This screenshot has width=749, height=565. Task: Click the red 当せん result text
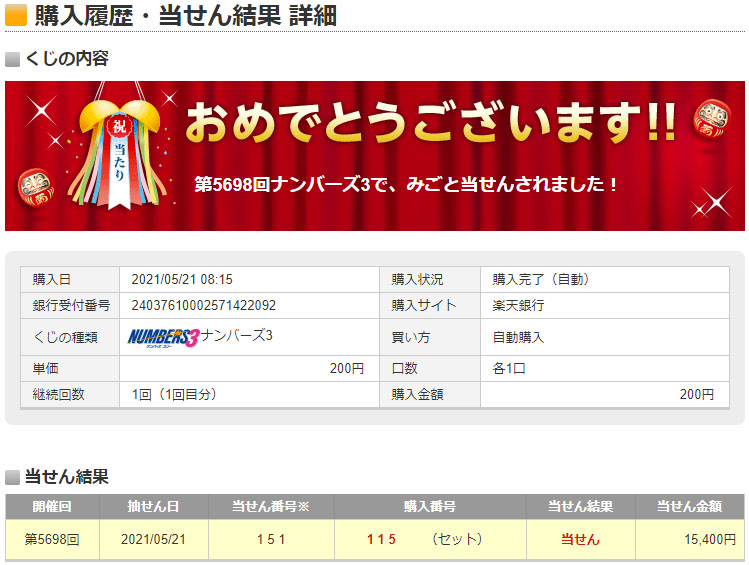tap(580, 540)
